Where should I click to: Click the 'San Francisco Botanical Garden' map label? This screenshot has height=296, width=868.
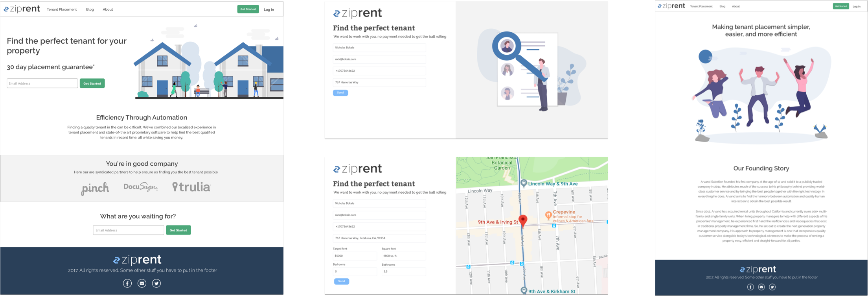click(502, 163)
